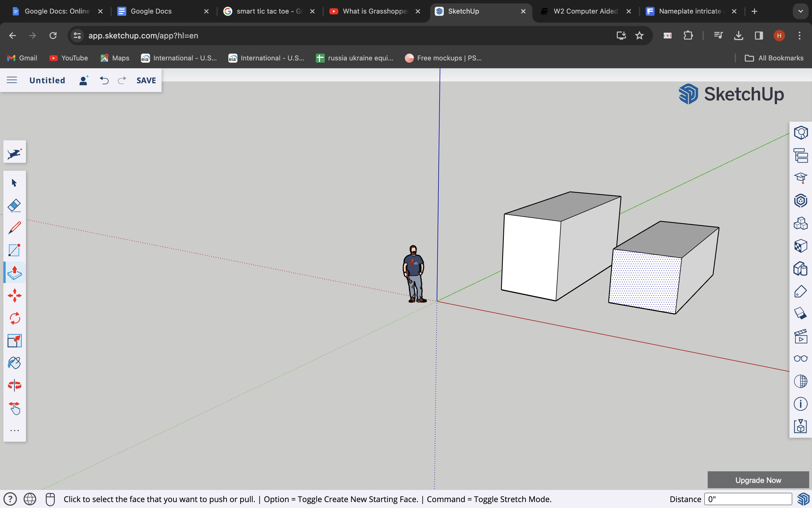
Task: Select the Scale tool
Action: [x=14, y=341]
